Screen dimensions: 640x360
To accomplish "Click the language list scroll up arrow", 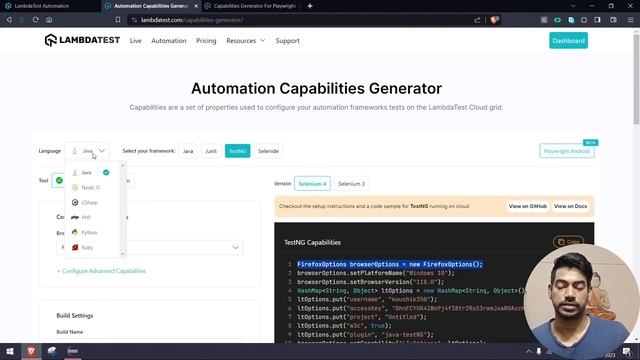I will tap(123, 165).
